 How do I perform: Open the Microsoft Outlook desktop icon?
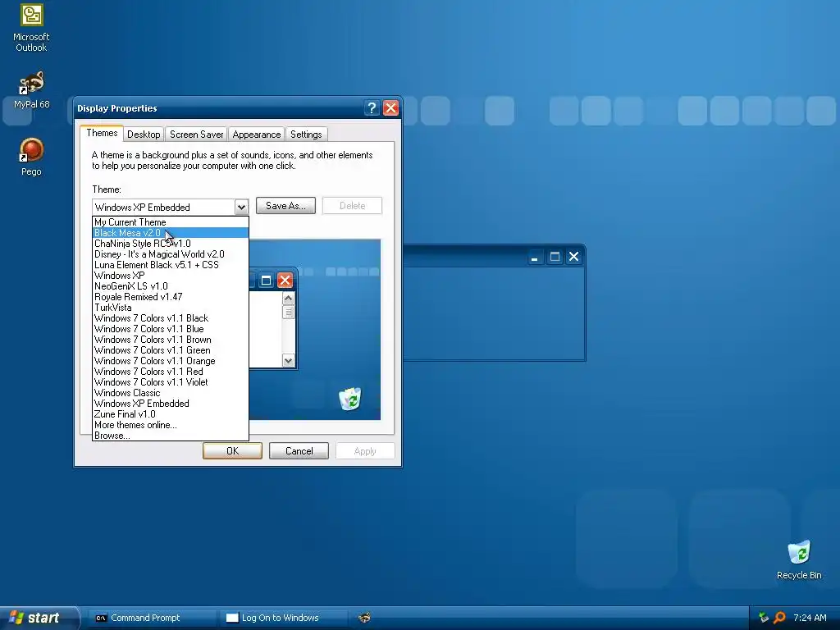31,28
